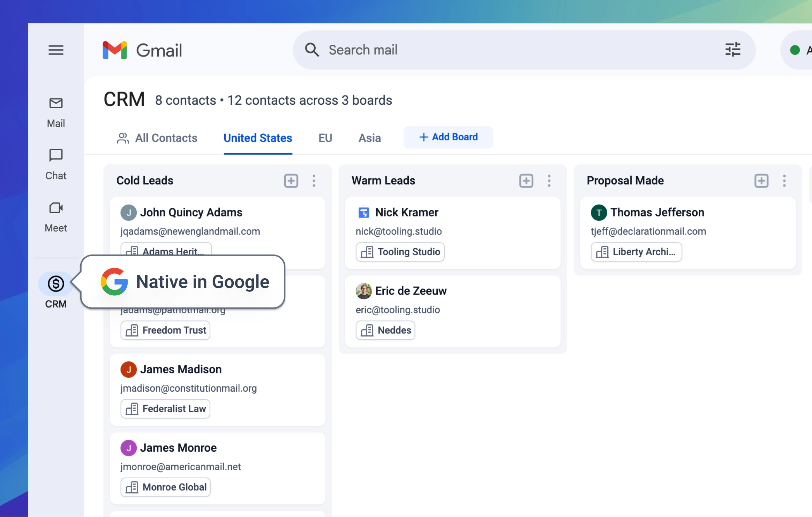The image size is (812, 517).
Task: Select the Asia board tab
Action: click(369, 138)
